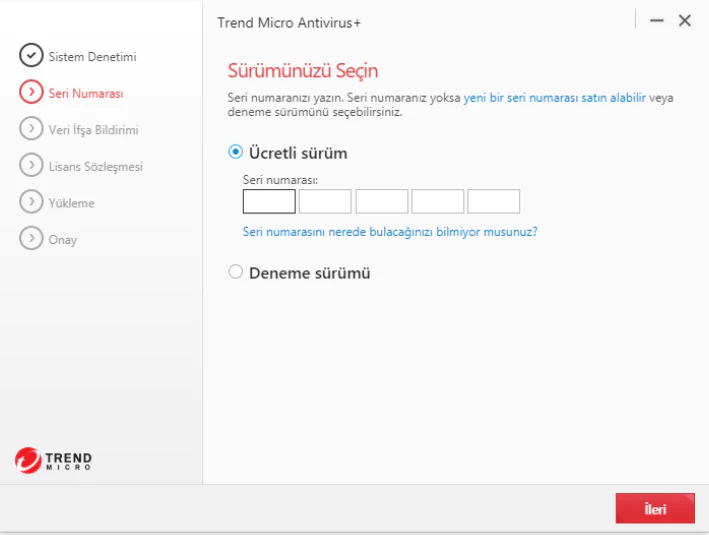The image size is (709, 535).
Task: Click the red Seri Numarası step icon
Action: click(32, 93)
